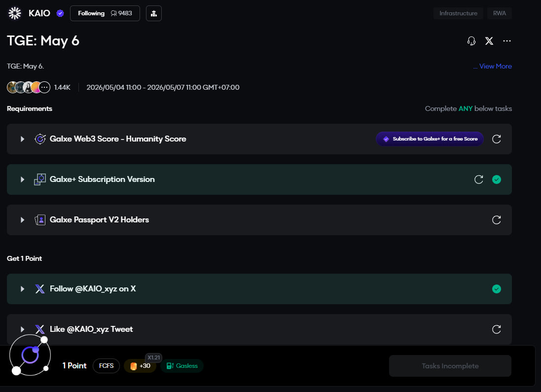Click the Tasks Incomplete button

[x=450, y=366]
